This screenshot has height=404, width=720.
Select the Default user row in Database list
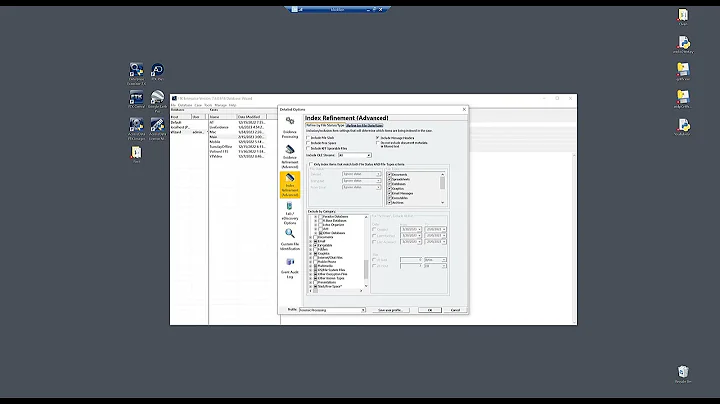188,123
